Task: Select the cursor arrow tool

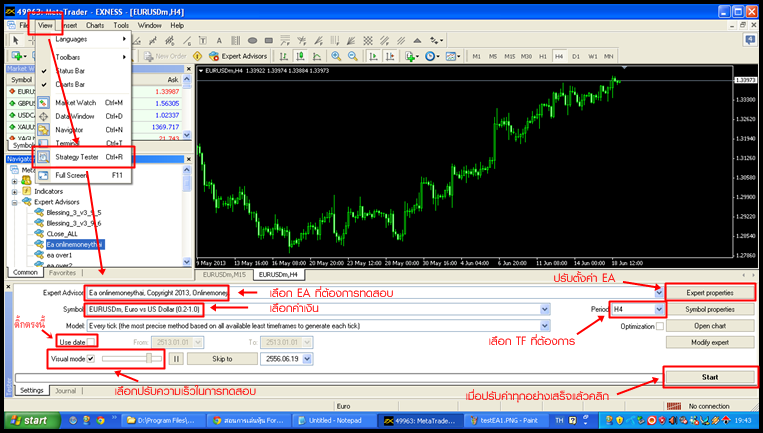Action: (16, 40)
